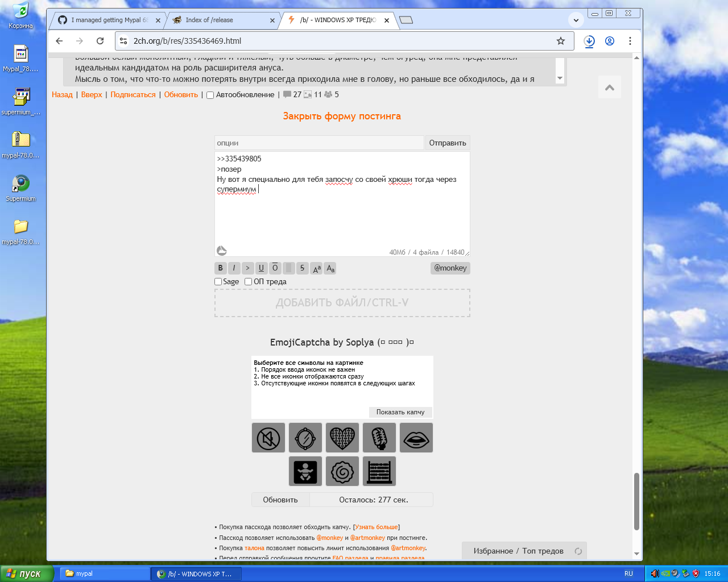The height and width of the screenshot is (582, 728).
Task: Jump to top with the up-arrow button
Action: click(610, 88)
